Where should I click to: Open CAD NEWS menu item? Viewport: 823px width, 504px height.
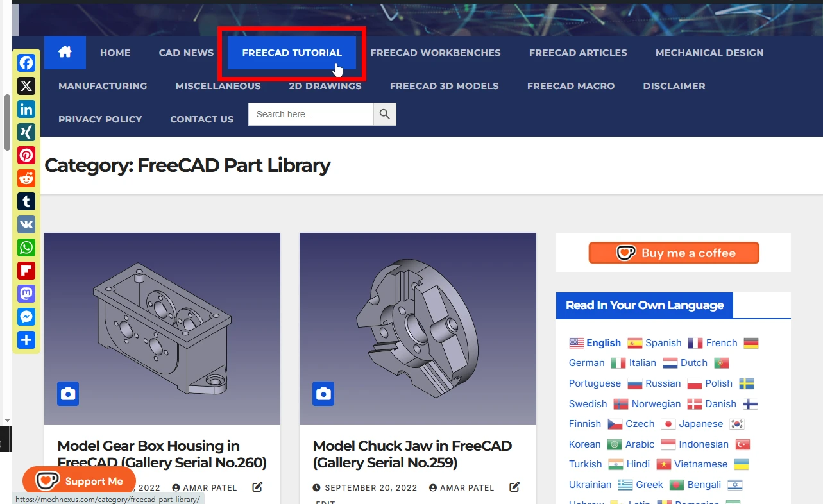[x=186, y=53]
